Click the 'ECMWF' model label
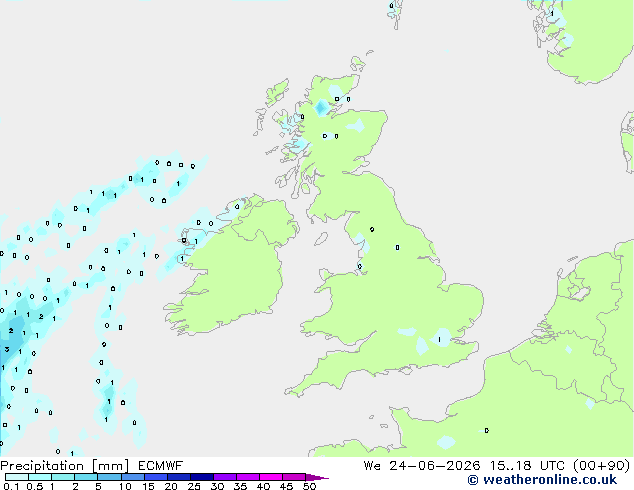 tap(161, 466)
